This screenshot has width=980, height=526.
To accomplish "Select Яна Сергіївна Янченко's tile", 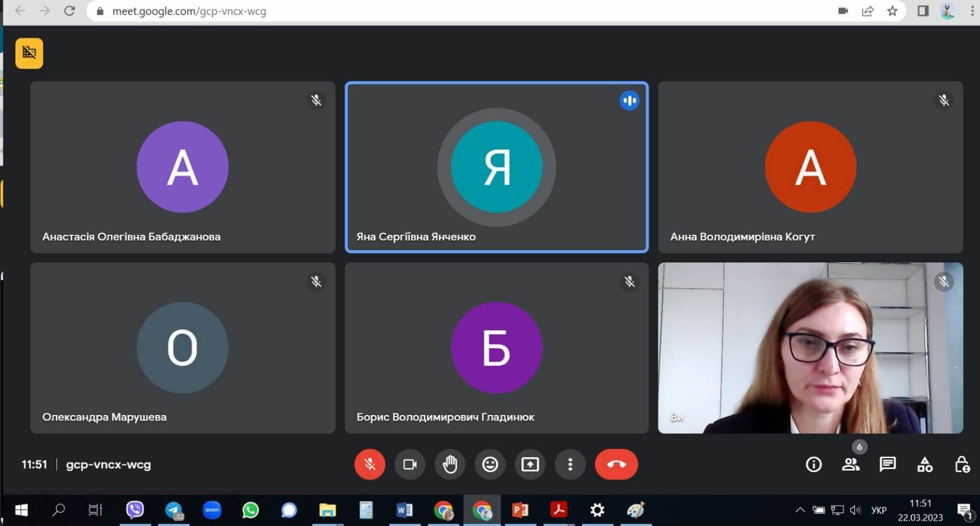I will coord(496,167).
